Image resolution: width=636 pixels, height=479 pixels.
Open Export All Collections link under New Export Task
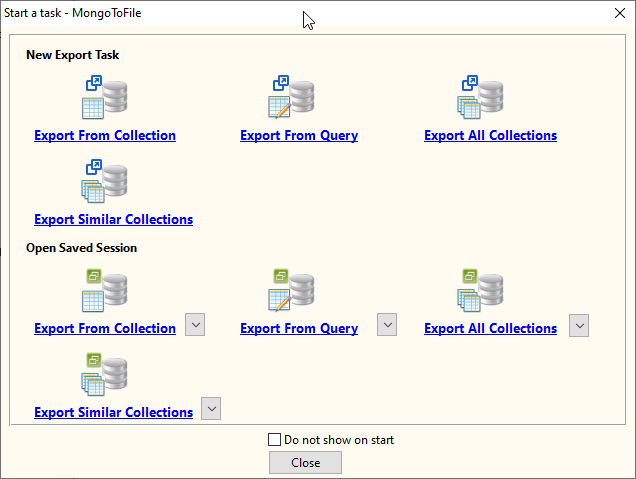[490, 136]
